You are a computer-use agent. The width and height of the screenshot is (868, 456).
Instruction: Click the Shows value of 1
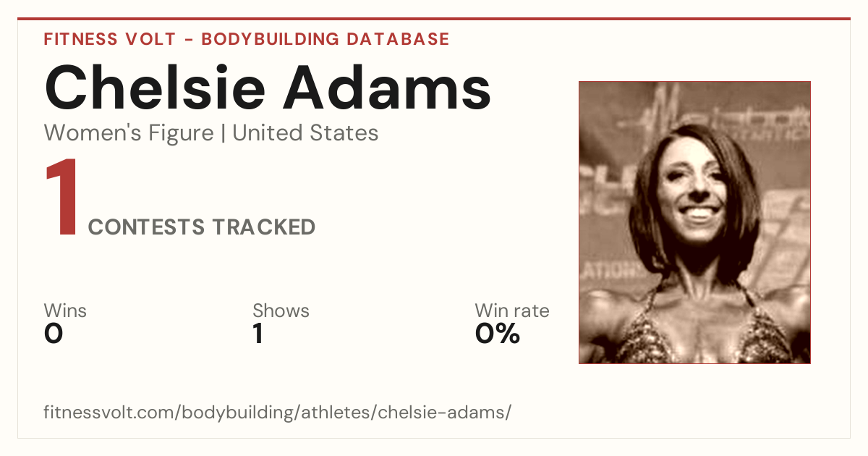coord(258,334)
